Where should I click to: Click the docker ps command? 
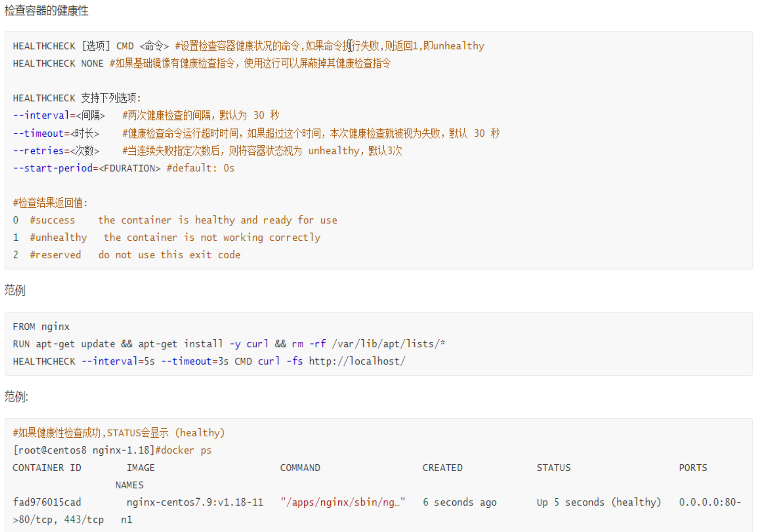coord(186,450)
